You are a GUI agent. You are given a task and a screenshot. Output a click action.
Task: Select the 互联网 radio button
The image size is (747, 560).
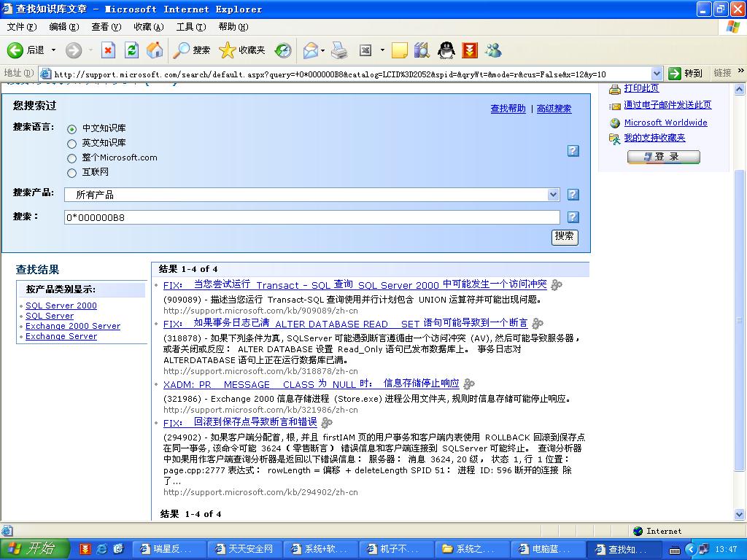click(72, 174)
